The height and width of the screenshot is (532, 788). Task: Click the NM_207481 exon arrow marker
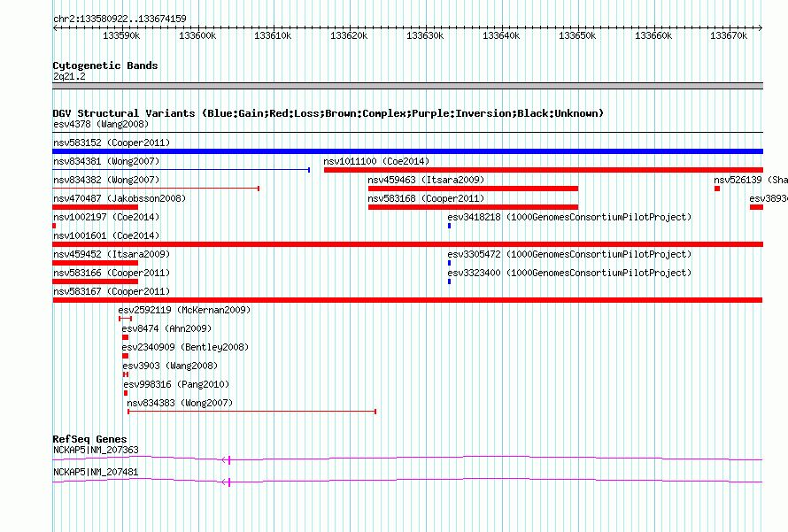[x=226, y=482]
